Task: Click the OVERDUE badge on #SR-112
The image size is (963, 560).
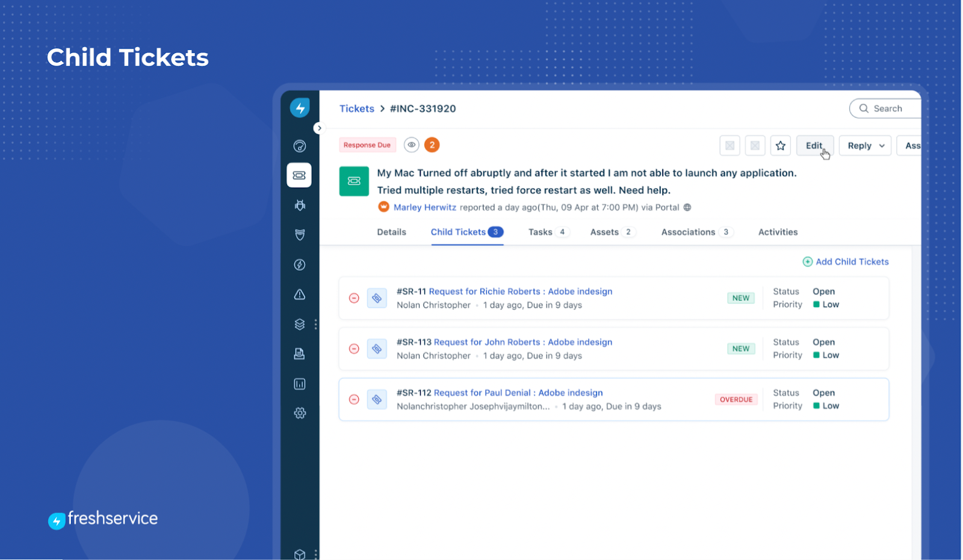Action: click(x=736, y=399)
